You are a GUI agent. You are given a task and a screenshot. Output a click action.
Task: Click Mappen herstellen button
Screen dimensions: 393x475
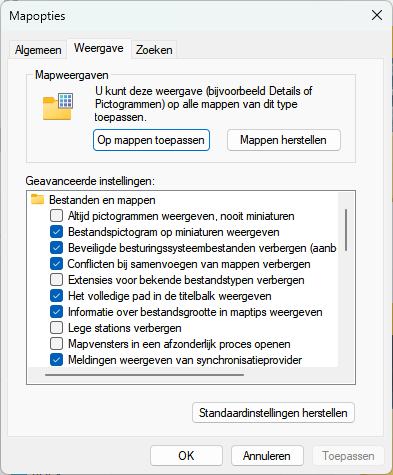pos(284,140)
